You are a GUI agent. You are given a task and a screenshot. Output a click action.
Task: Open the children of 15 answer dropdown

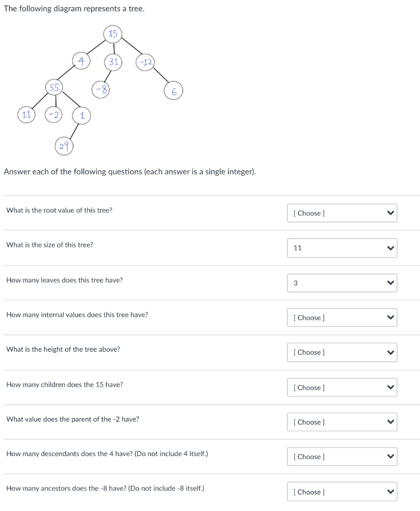pos(342,387)
